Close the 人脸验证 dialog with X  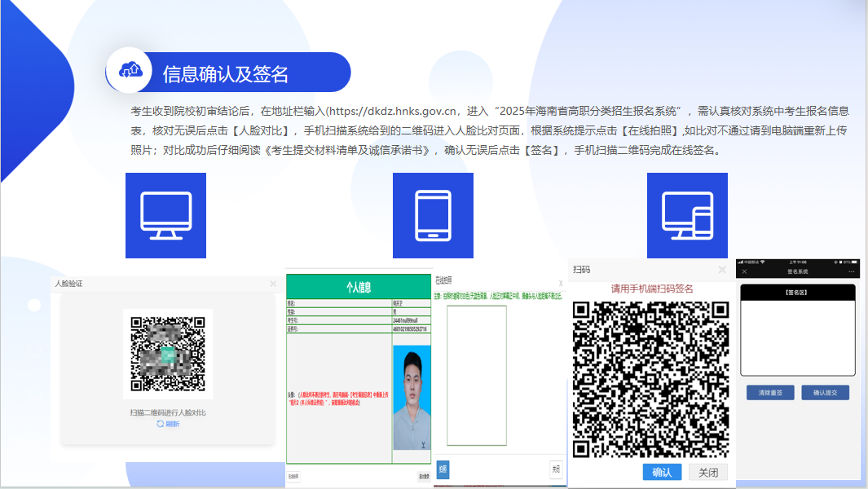[273, 284]
